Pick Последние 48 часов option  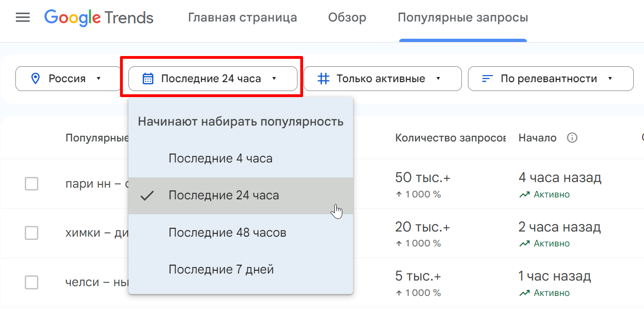[x=227, y=232]
